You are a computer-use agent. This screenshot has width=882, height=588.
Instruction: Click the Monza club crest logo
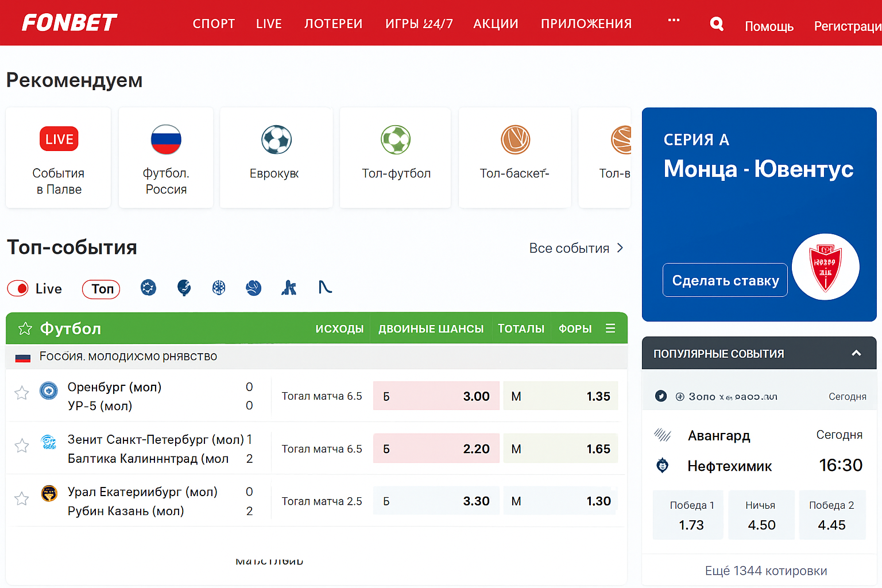[825, 267]
